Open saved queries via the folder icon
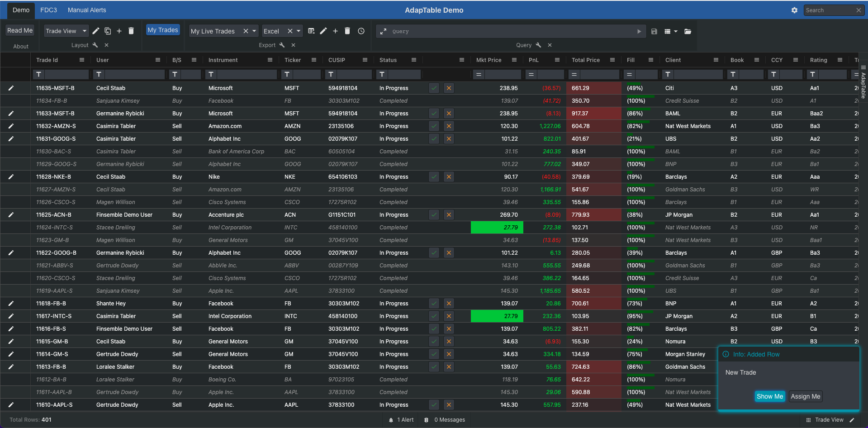 point(688,31)
